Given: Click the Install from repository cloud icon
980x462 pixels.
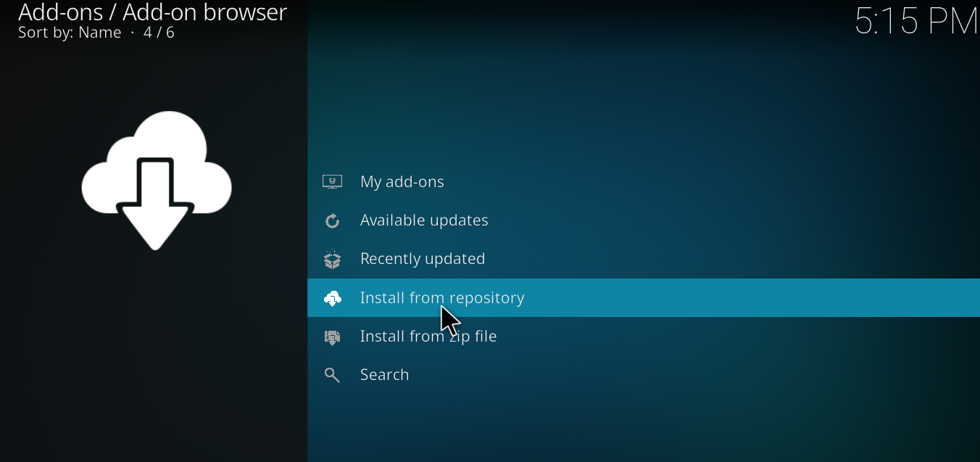Looking at the screenshot, I should coord(332,298).
